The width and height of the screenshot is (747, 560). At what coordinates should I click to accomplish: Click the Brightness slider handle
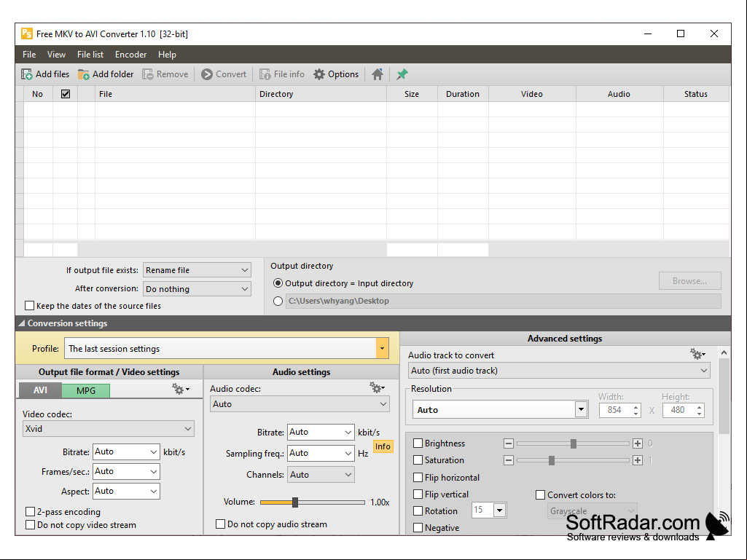tap(573, 443)
